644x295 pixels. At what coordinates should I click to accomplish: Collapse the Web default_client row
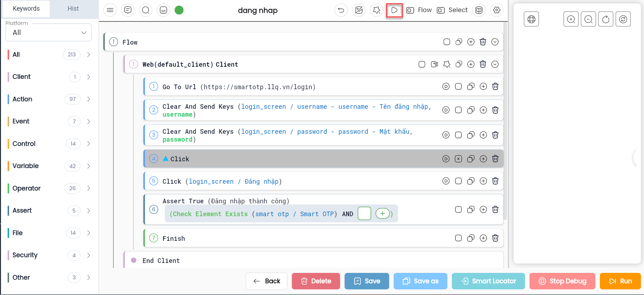click(495, 64)
